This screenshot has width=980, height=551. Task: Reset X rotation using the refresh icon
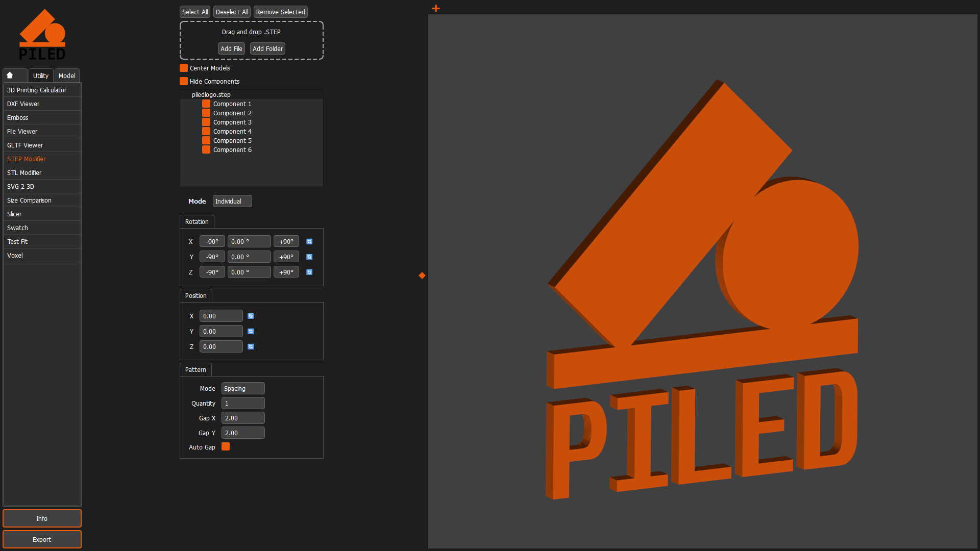309,241
